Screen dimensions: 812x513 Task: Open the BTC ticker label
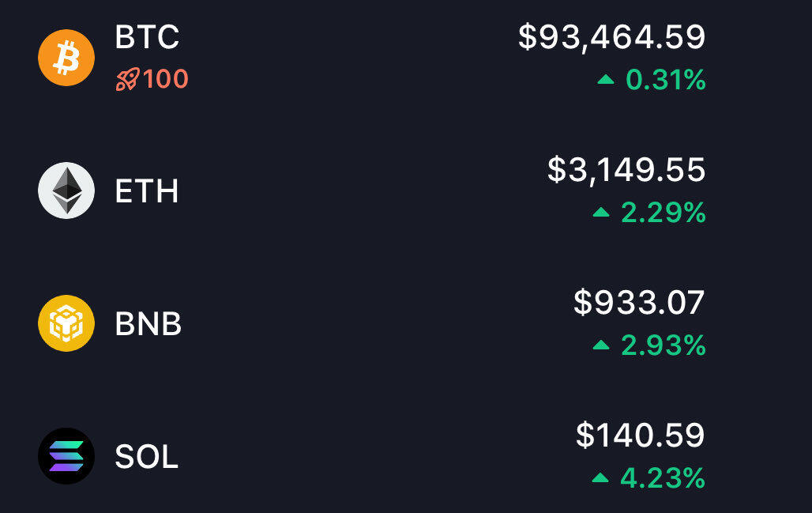(x=147, y=37)
